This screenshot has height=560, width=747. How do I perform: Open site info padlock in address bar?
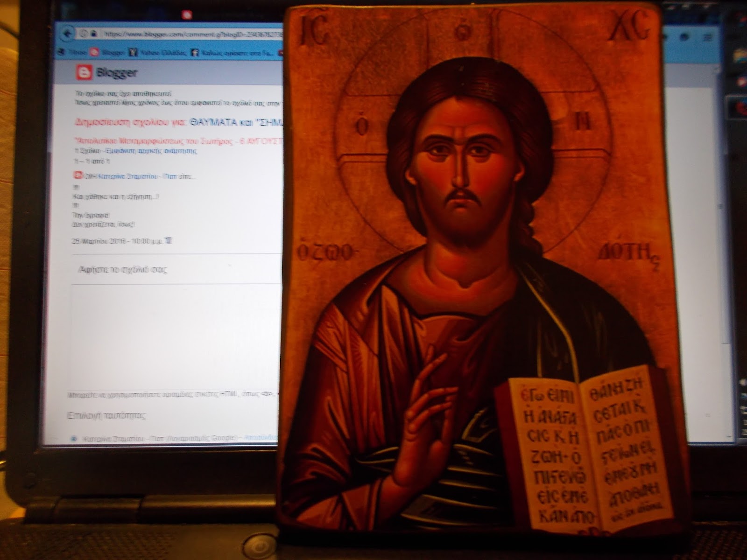click(93, 34)
